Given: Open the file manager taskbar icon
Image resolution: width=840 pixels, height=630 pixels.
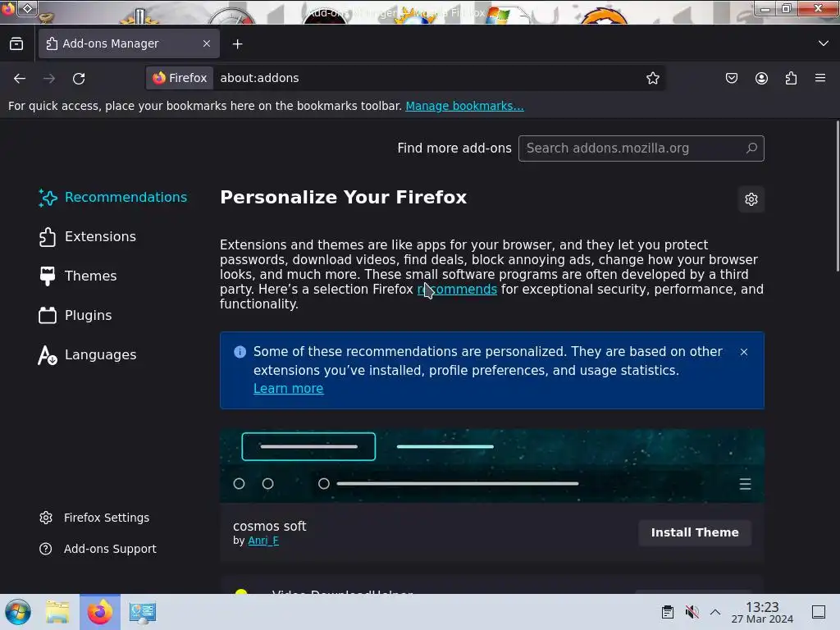Looking at the screenshot, I should coord(58,612).
